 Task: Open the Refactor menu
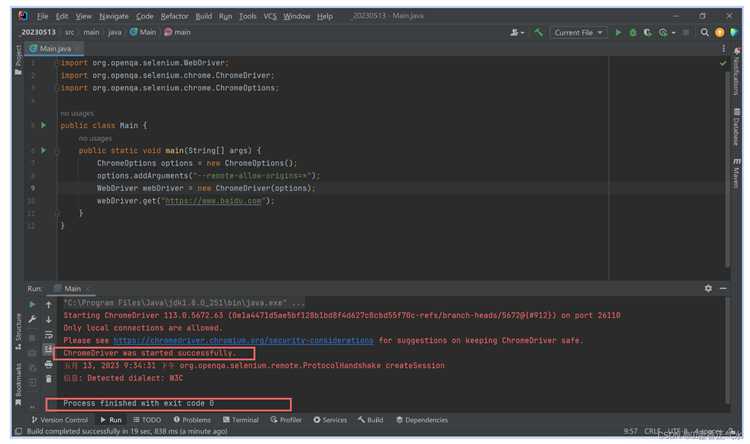174,16
